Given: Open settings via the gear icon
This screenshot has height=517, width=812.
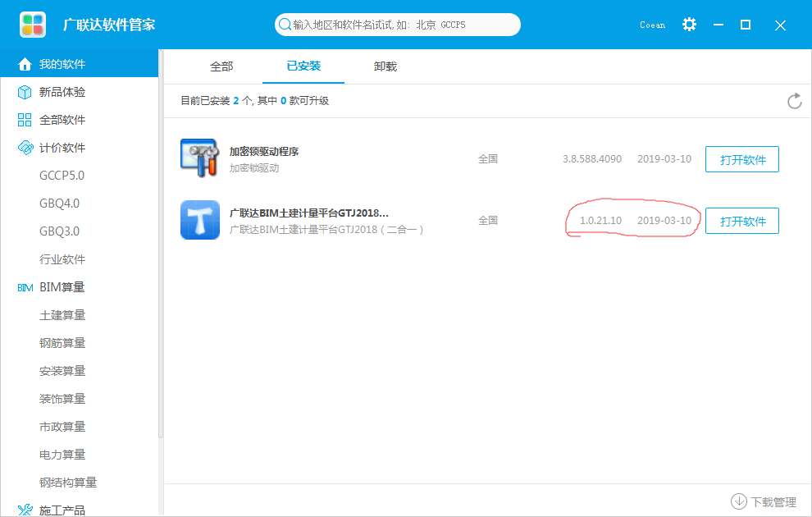Looking at the screenshot, I should click(689, 25).
